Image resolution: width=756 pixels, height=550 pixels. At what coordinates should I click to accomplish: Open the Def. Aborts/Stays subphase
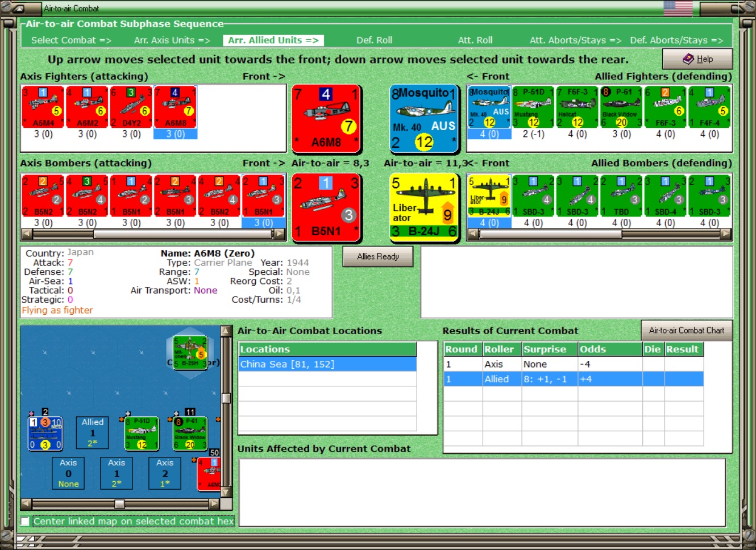tap(676, 40)
